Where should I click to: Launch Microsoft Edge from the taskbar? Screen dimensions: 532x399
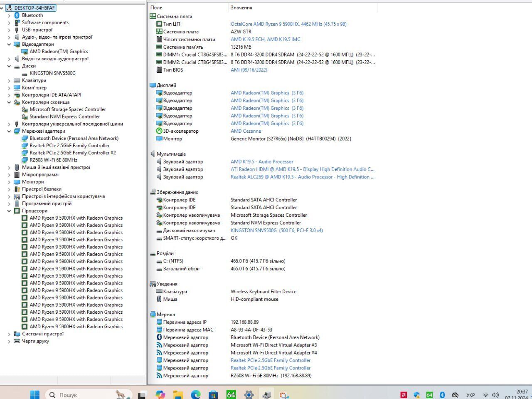click(x=195, y=394)
